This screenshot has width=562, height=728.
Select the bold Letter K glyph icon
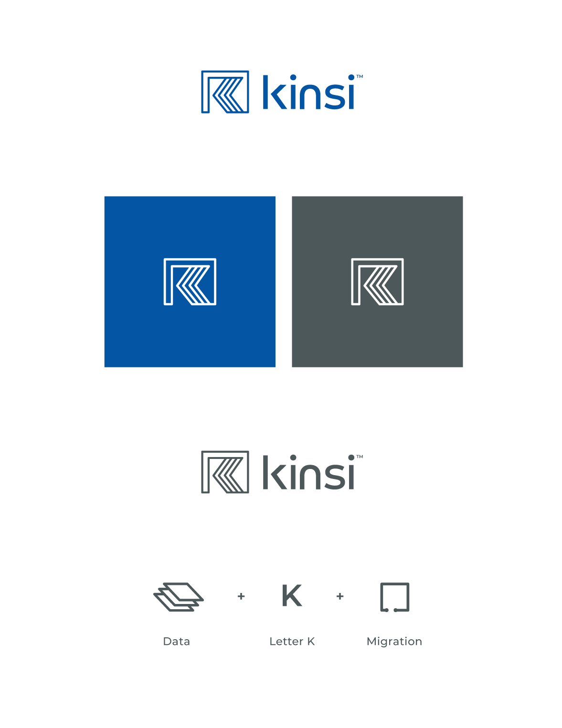292,595
